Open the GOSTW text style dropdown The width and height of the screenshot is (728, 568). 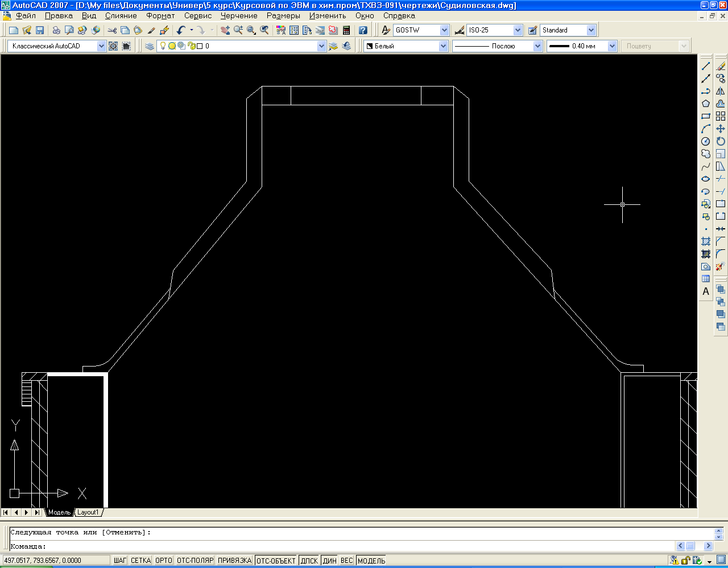[x=444, y=30]
